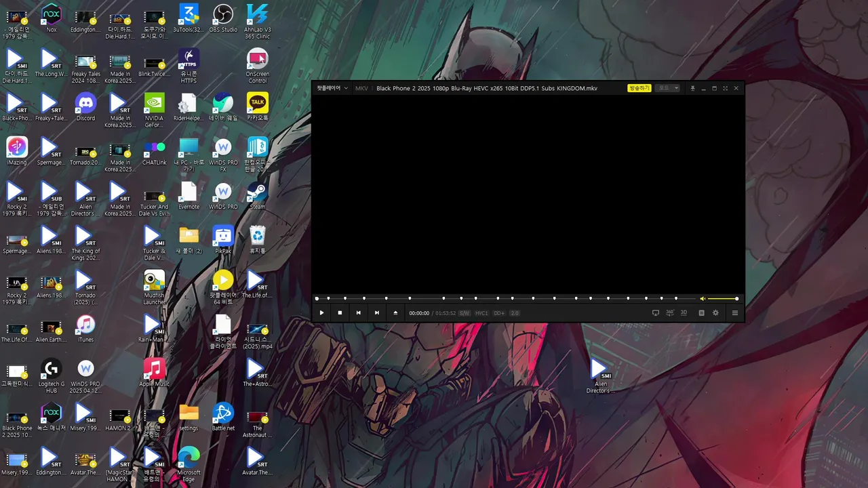Toggle the S/W decoder indicator
Viewport: 868px width, 488px height.
465,313
